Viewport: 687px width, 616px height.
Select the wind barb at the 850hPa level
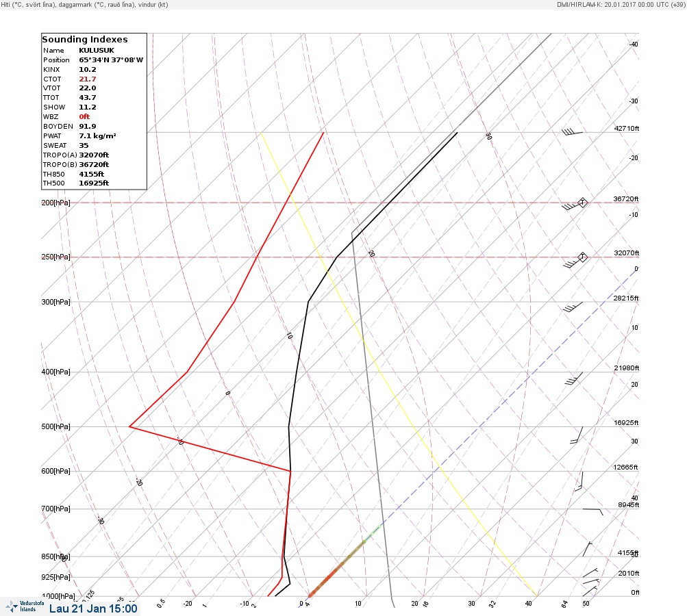coord(587,549)
